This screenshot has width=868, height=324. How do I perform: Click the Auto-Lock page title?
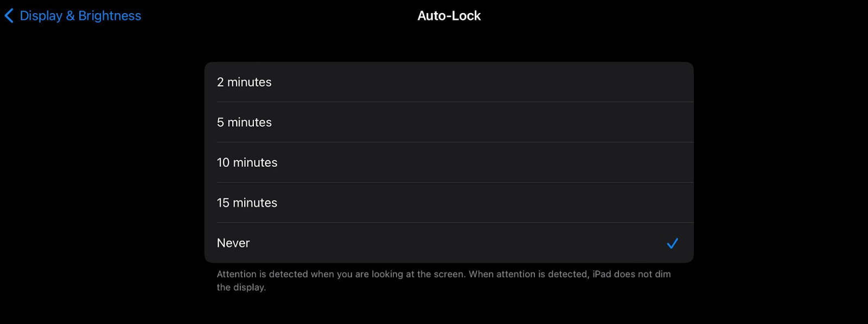(449, 16)
